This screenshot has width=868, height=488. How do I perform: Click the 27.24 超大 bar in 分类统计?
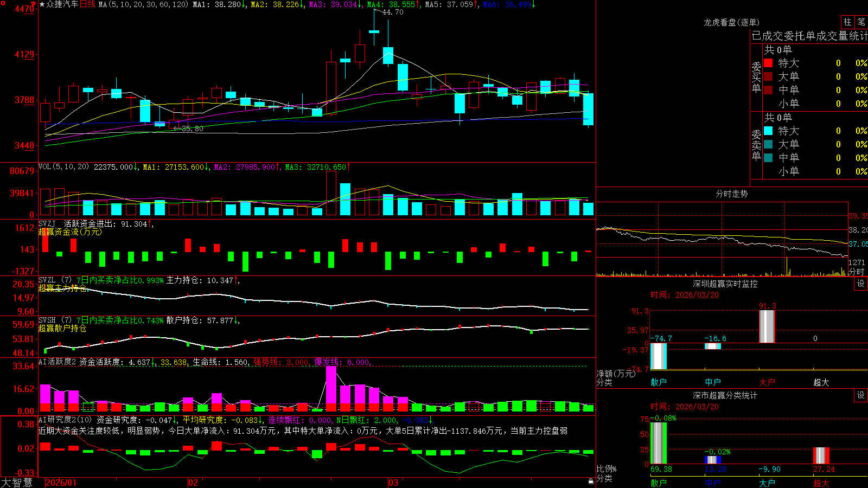821,455
